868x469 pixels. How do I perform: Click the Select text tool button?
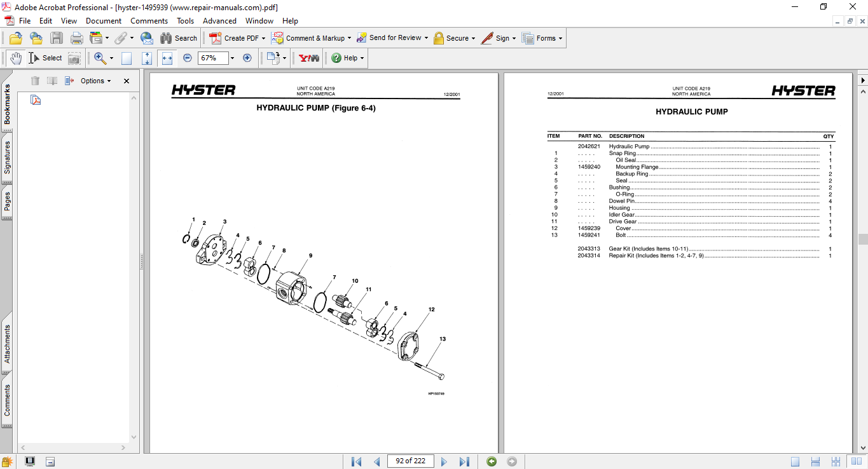(45, 58)
